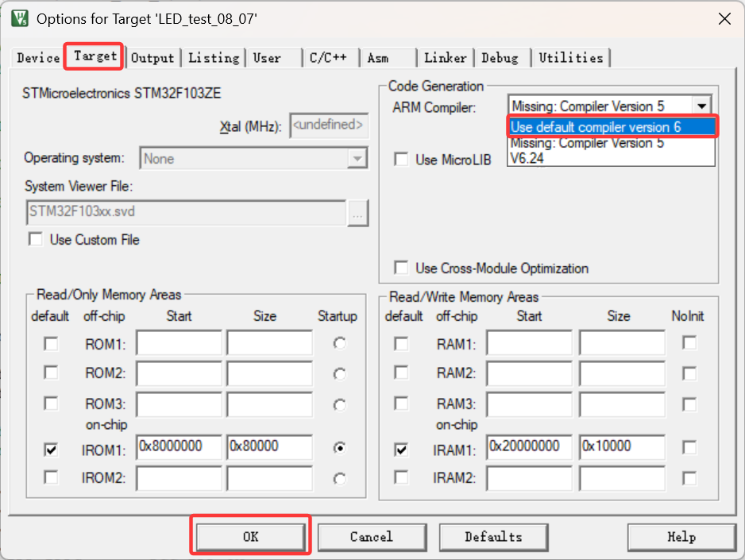Click the IRAM2 Size field
The height and width of the screenshot is (560, 745).
pos(622,478)
